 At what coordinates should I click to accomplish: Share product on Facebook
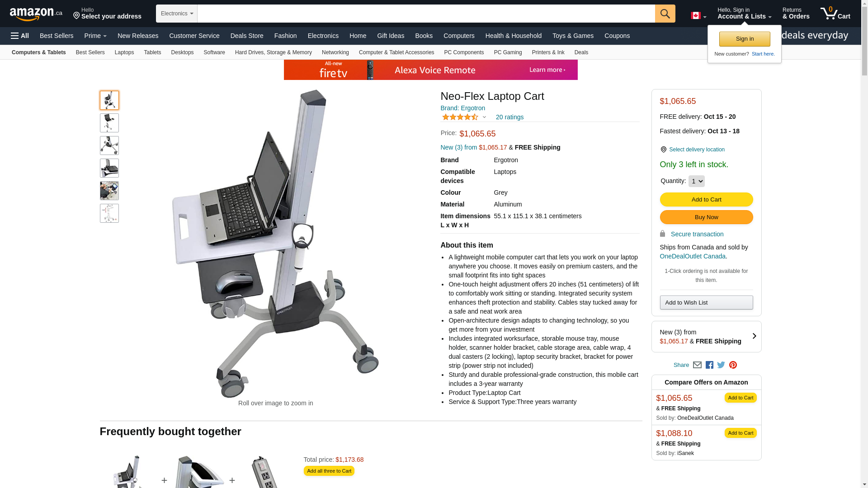[709, 365]
